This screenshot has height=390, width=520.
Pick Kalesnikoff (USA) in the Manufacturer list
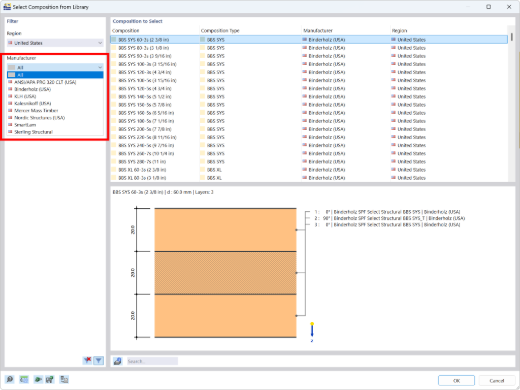click(55, 103)
